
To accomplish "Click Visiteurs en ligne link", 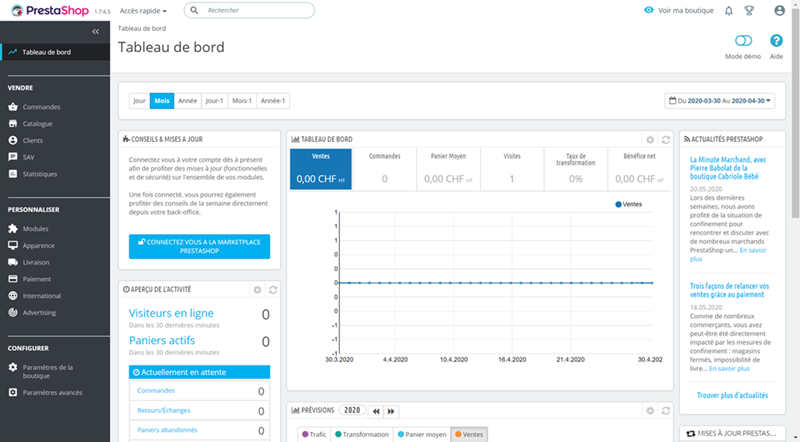I will click(171, 313).
